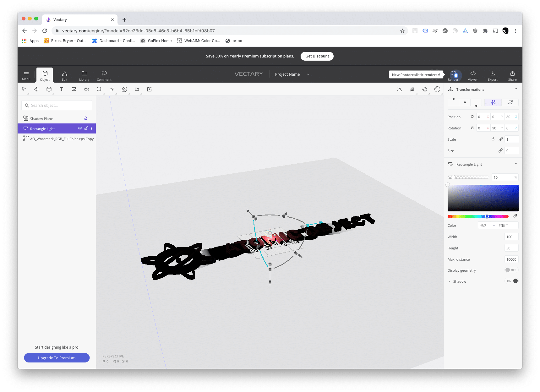This screenshot has height=392, width=540.
Task: Select the 3D object/cube tool
Action: [x=49, y=89]
